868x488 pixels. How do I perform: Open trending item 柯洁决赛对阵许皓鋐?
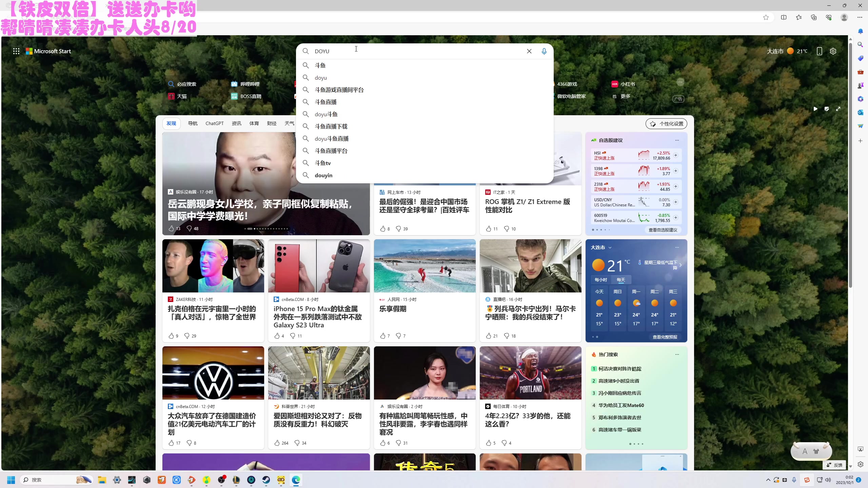click(x=620, y=369)
